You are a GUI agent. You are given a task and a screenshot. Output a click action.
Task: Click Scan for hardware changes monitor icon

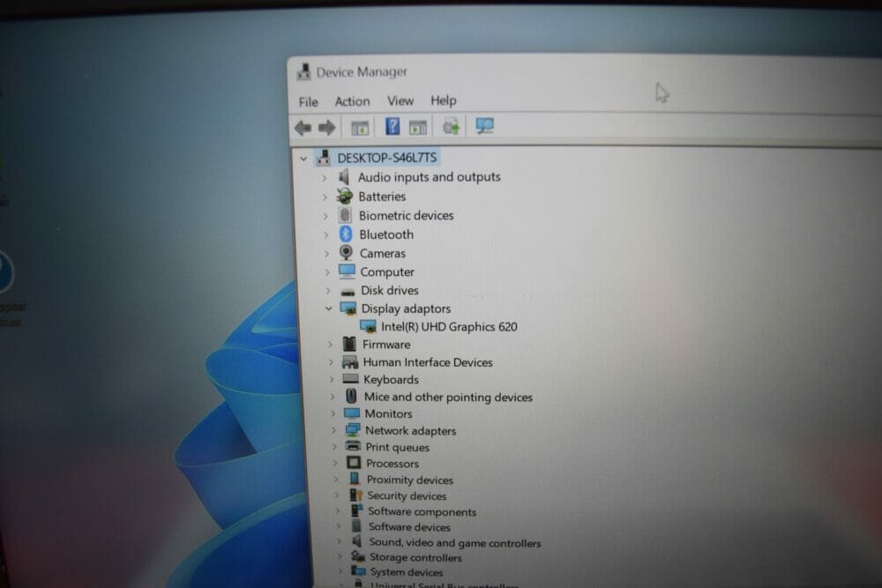[x=484, y=125]
